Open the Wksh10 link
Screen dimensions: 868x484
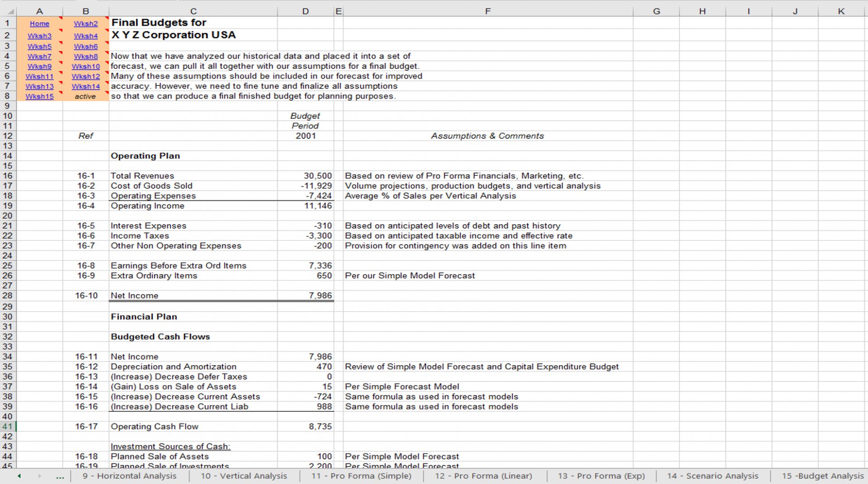click(85, 66)
